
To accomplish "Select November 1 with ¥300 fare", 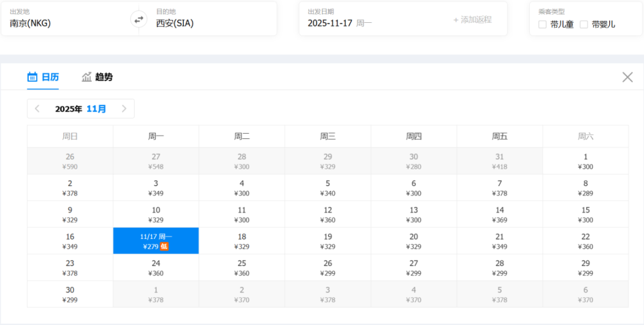I will coord(586,161).
